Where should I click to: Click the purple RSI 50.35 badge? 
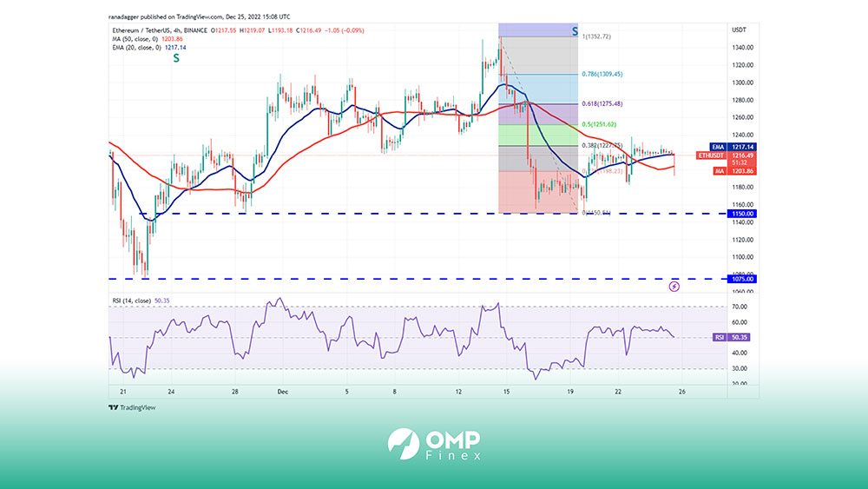pyautogui.click(x=731, y=337)
